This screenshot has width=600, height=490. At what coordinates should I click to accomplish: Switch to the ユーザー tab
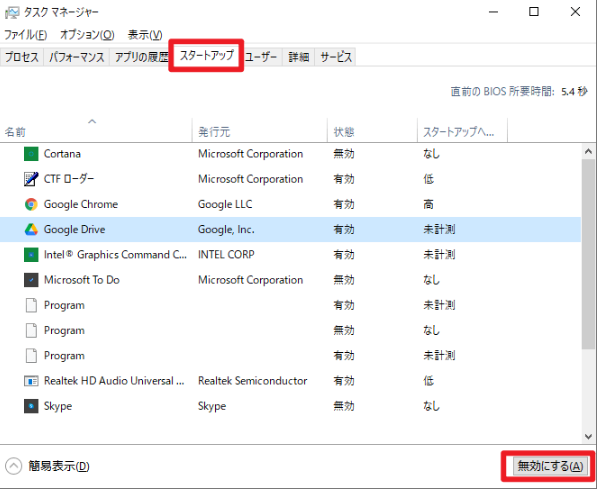coord(261,57)
